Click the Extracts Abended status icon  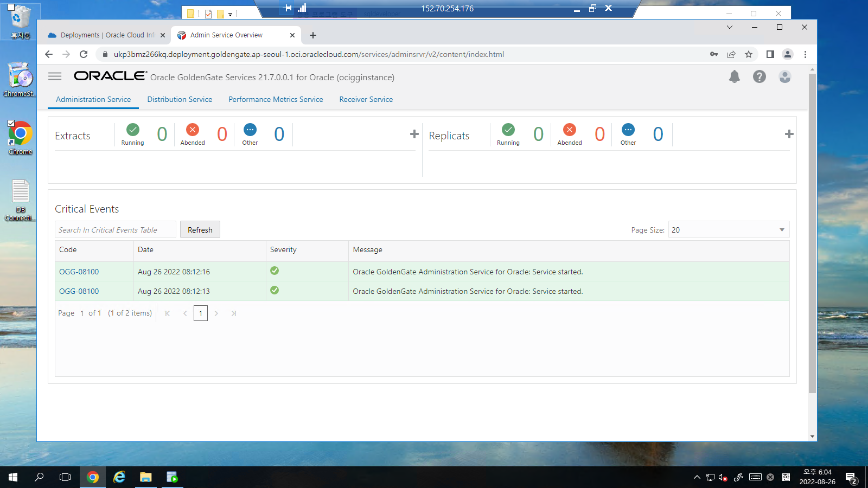[x=193, y=130]
